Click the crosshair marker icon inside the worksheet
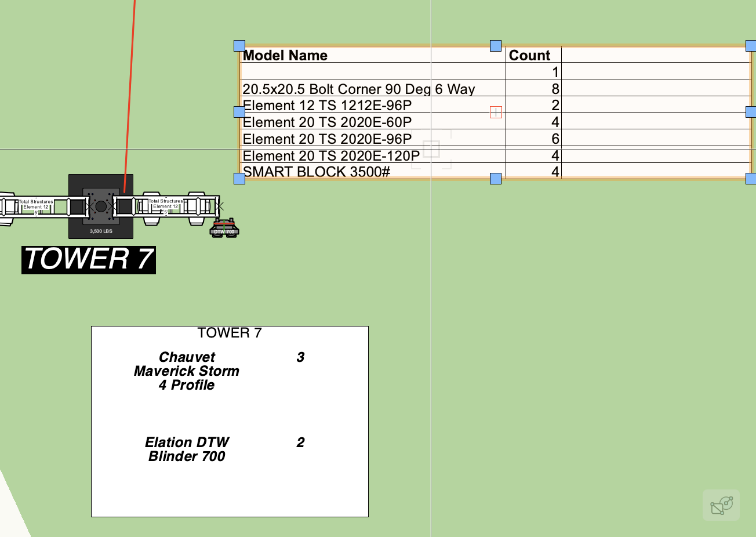The width and height of the screenshot is (756, 537). click(496, 112)
